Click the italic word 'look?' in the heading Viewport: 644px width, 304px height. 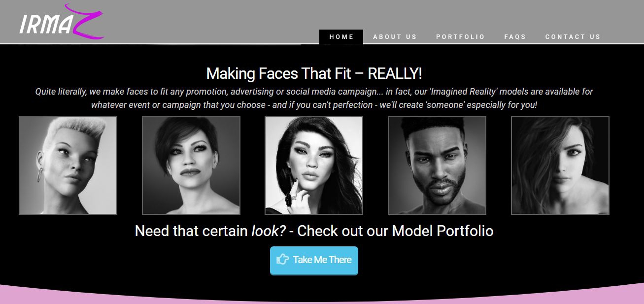click(x=269, y=231)
